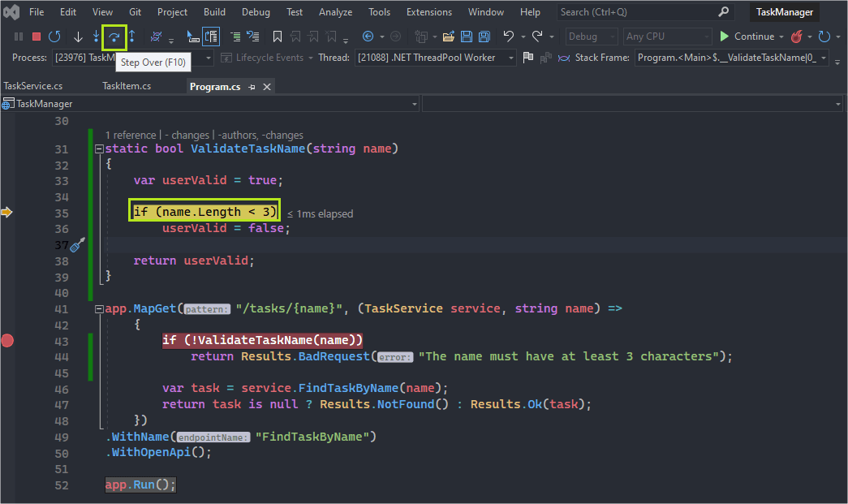Open the Edit menu
This screenshot has width=848, height=504.
(68, 12)
